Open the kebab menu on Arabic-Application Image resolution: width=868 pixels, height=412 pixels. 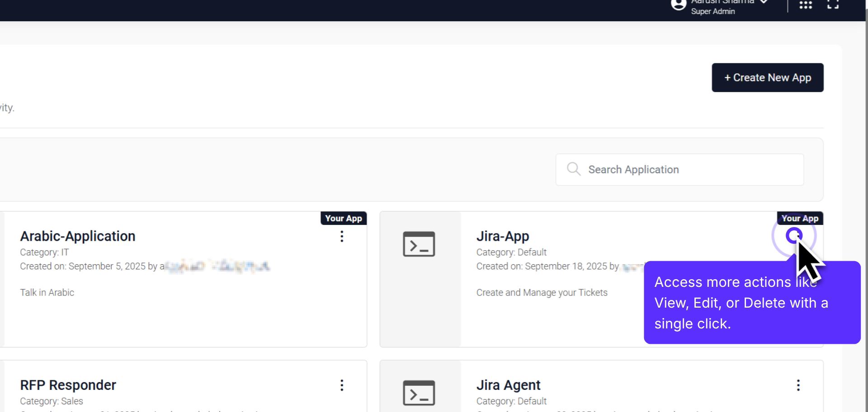tap(342, 236)
